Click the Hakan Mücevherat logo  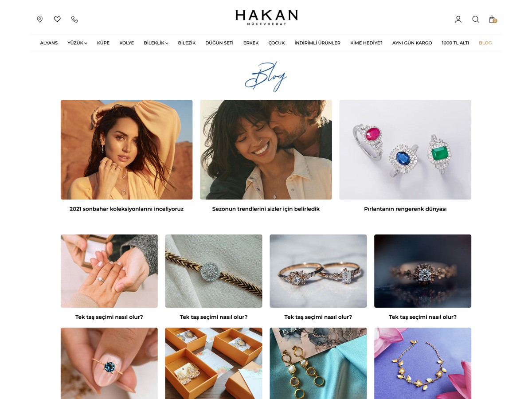point(266,17)
